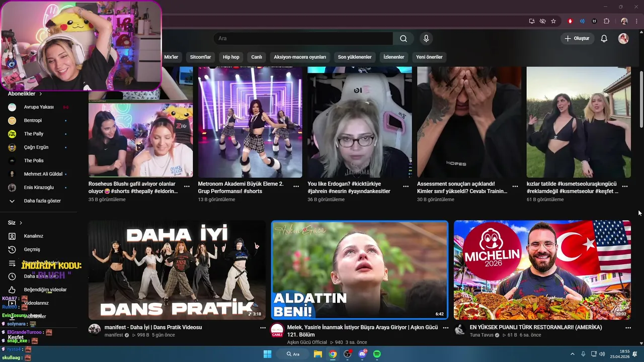The image size is (644, 362).
Task: Open Chrome from taskbar
Action: point(333,354)
